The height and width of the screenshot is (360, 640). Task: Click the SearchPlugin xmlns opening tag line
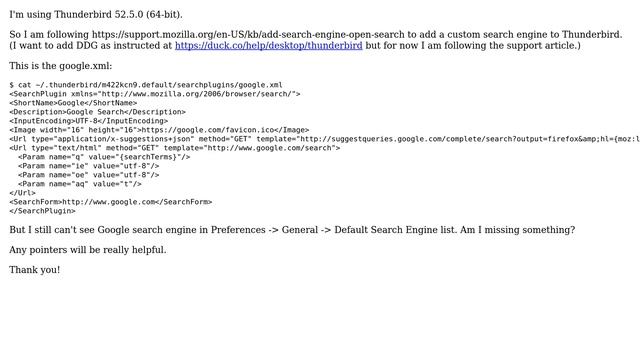point(155,94)
